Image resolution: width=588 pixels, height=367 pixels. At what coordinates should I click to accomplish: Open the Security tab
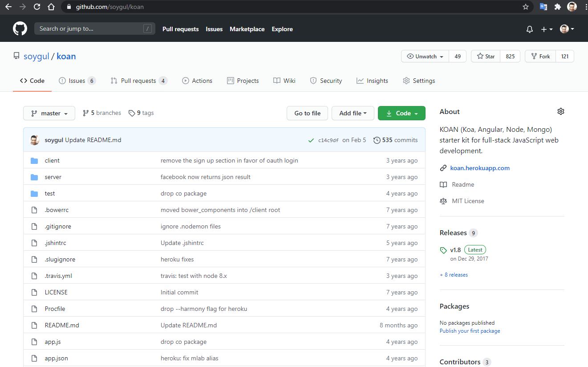326,81
